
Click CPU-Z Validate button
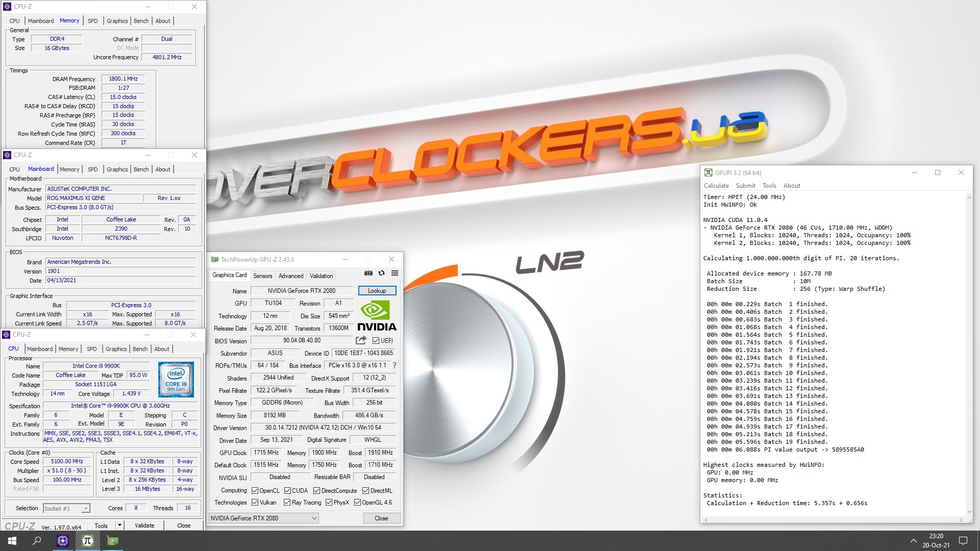click(x=144, y=525)
